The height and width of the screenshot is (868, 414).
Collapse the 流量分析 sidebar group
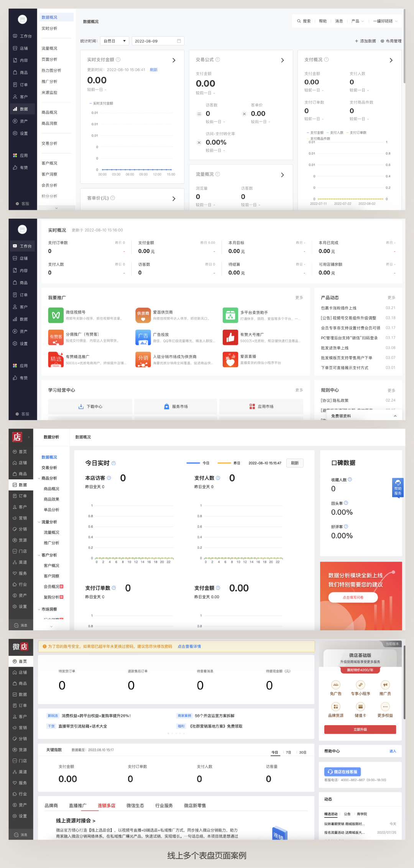point(39,522)
